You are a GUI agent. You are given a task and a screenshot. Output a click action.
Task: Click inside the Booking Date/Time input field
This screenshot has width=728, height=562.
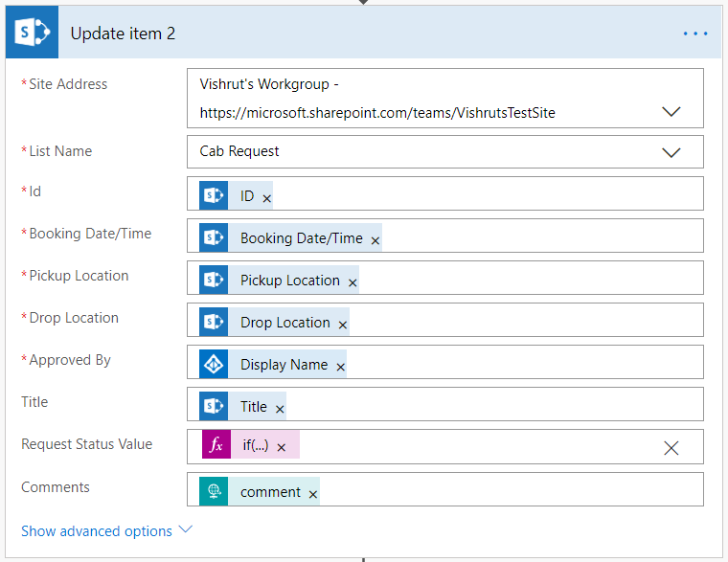(445, 236)
